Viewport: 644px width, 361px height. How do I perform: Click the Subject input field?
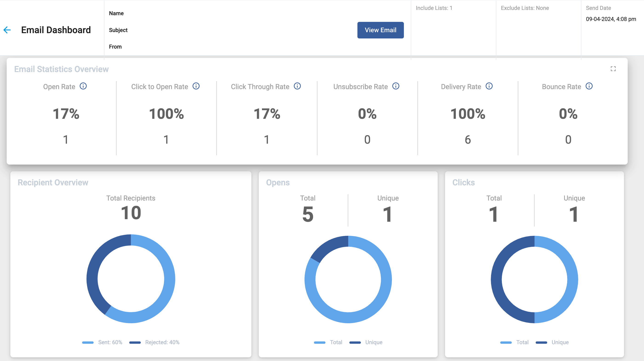175,30
